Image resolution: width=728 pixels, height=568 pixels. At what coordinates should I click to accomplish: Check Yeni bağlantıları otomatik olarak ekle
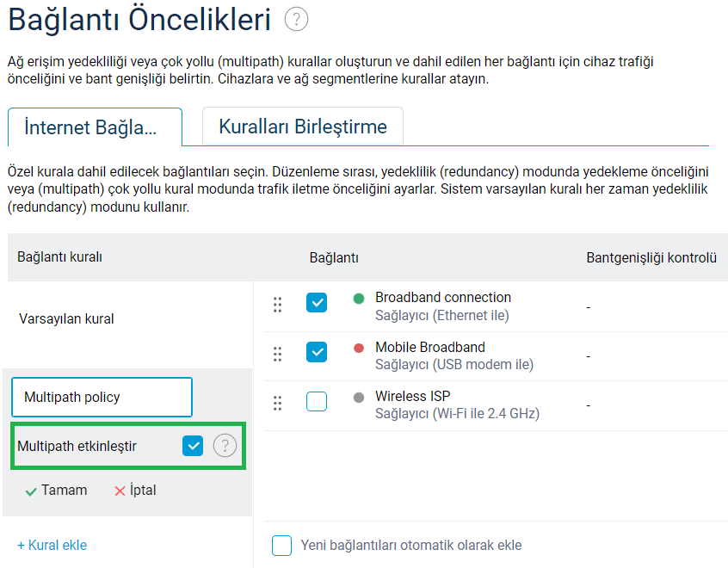click(x=282, y=546)
